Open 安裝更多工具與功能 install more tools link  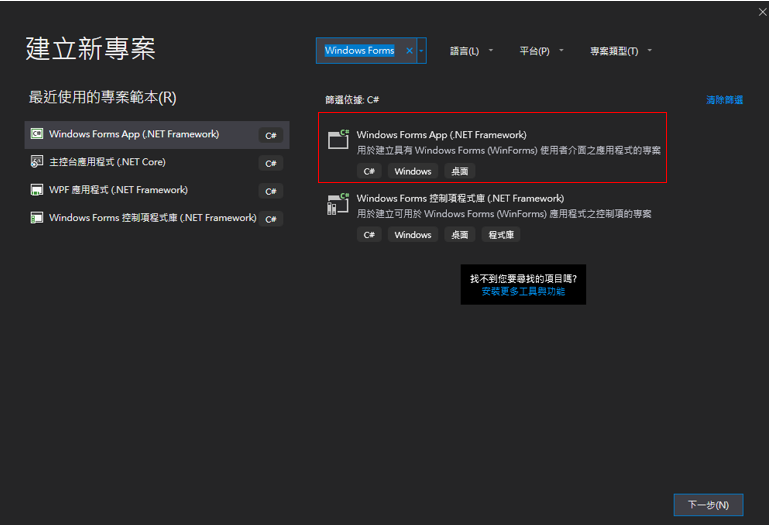(x=523, y=292)
